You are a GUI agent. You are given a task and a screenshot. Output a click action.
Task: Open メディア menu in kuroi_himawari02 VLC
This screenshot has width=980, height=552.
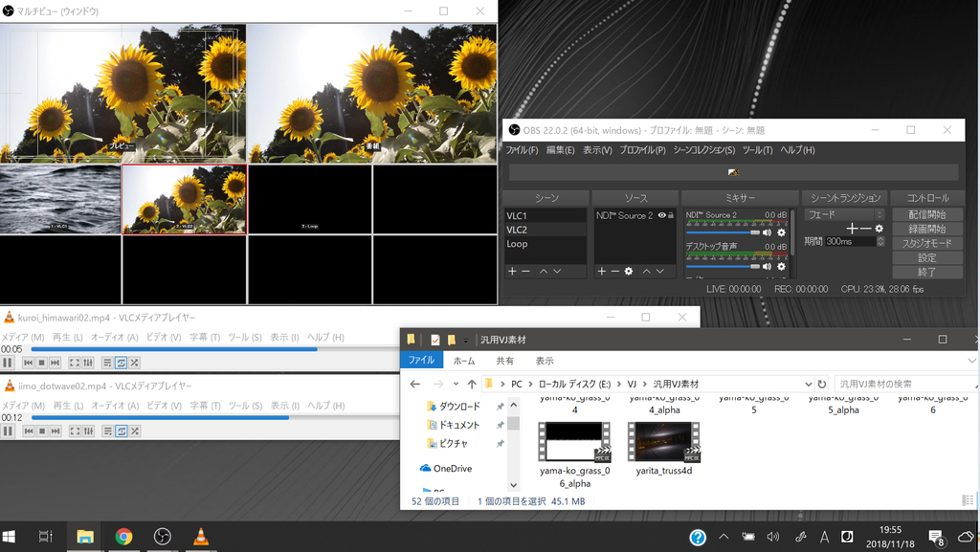[23, 337]
